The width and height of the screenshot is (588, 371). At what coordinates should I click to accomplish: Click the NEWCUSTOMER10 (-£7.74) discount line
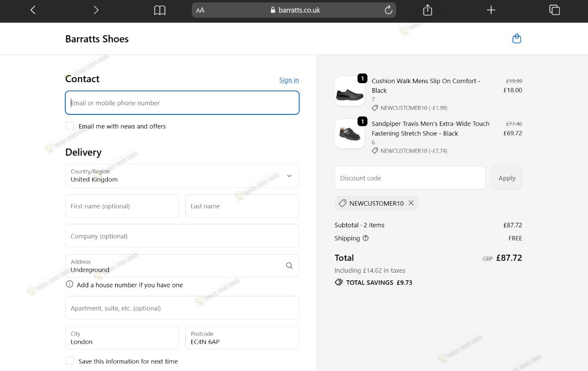tap(409, 151)
